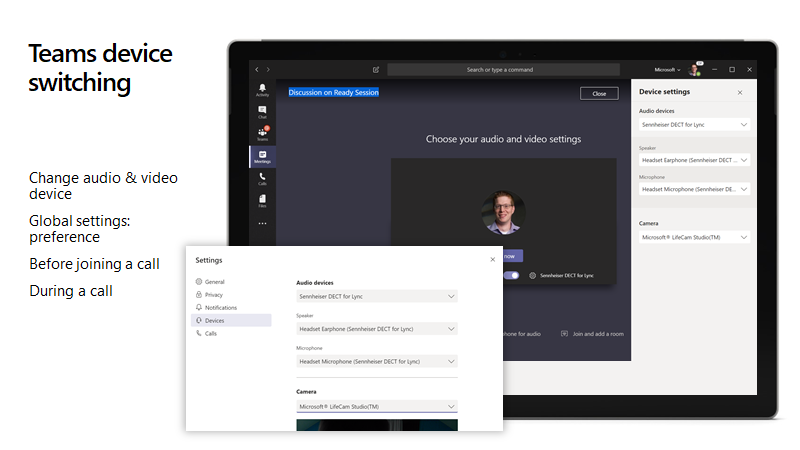This screenshot has width=800, height=450.
Task: Open the more apps ellipsis in sidebar
Action: [x=262, y=223]
